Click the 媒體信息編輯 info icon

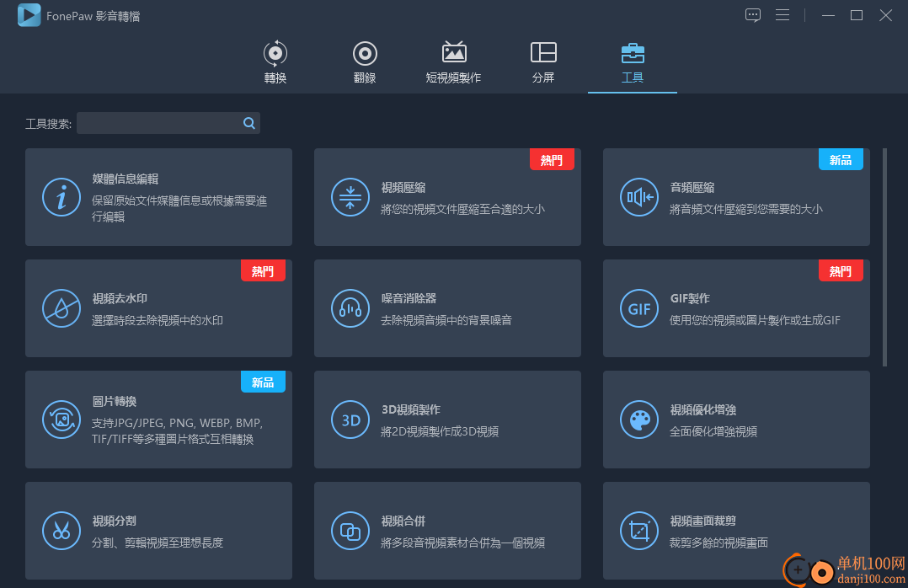[x=61, y=197]
